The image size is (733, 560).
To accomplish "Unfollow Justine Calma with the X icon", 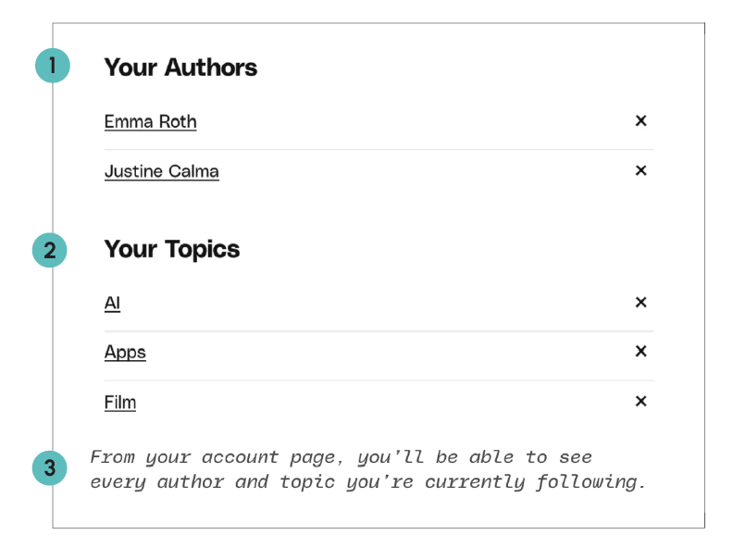I will 640,171.
